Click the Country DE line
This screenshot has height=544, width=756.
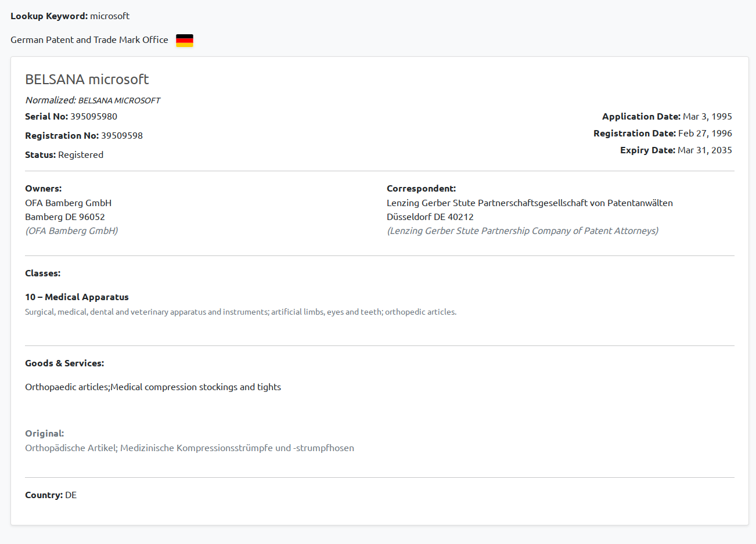51,495
